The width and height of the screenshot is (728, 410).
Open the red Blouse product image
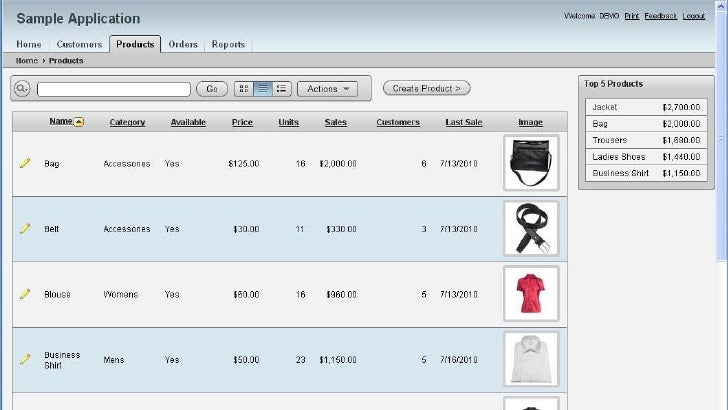[x=531, y=293]
